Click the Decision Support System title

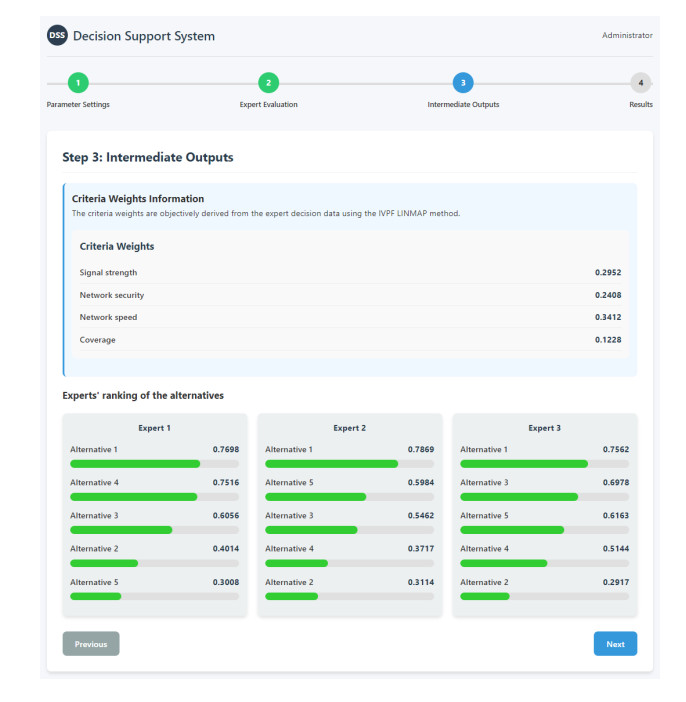click(144, 36)
